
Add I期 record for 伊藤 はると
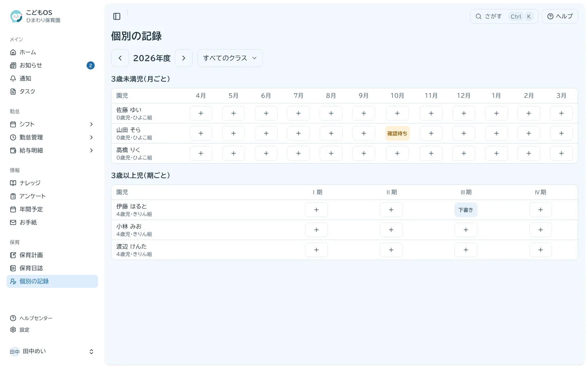pos(316,210)
